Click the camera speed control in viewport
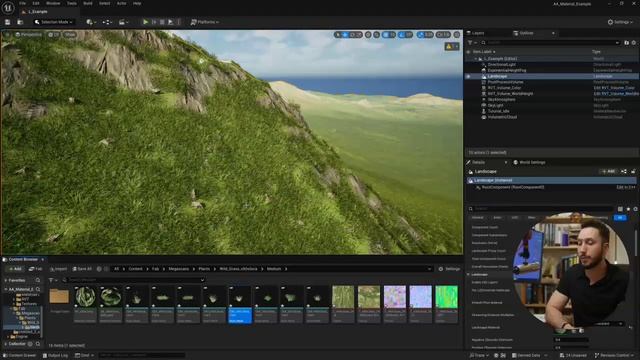The height and width of the screenshot is (360, 640). (x=443, y=35)
